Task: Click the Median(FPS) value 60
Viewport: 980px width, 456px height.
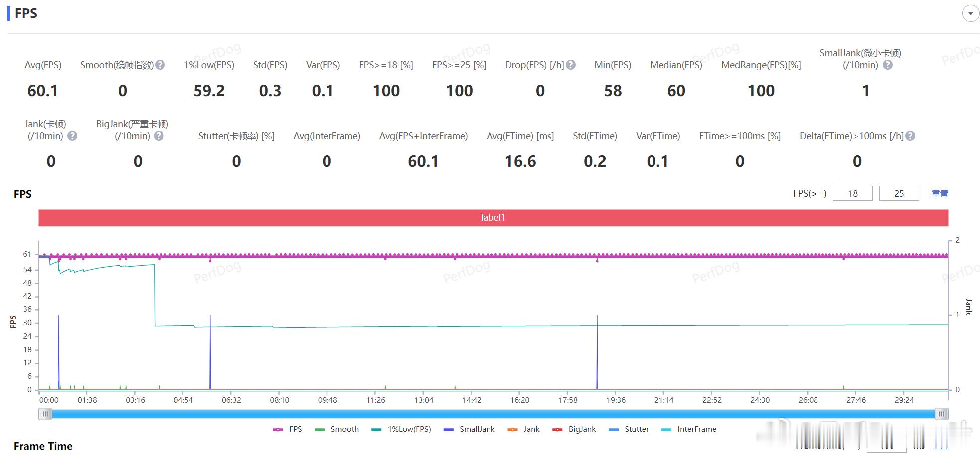Action: point(676,91)
